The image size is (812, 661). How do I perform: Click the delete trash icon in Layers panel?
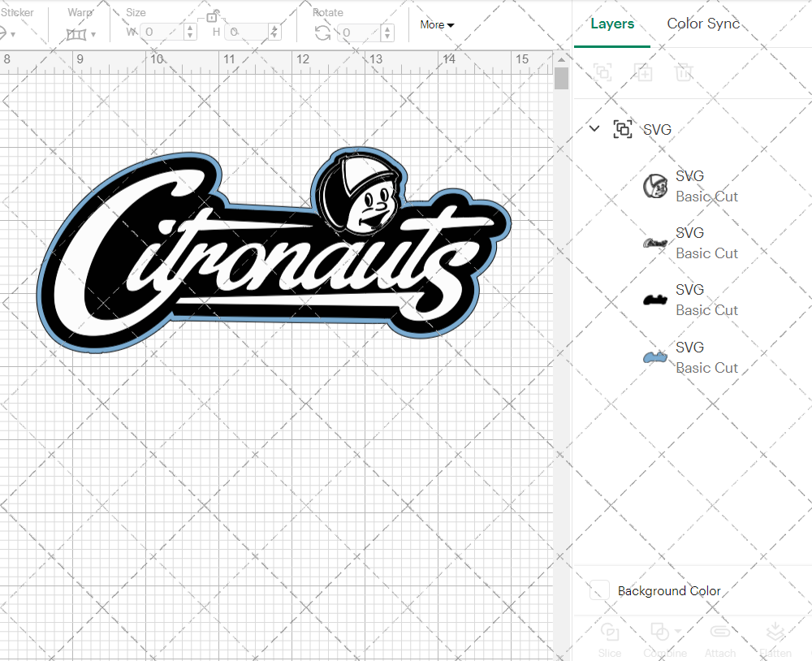coord(685,72)
